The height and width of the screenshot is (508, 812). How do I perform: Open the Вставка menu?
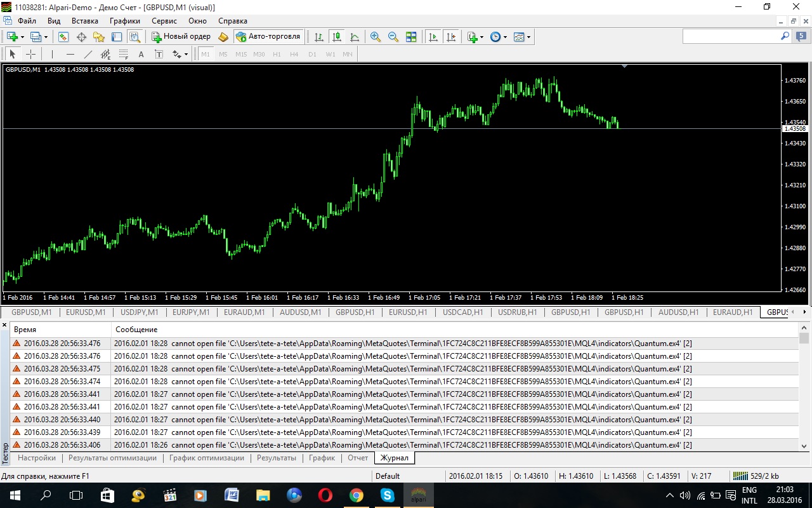(x=85, y=21)
